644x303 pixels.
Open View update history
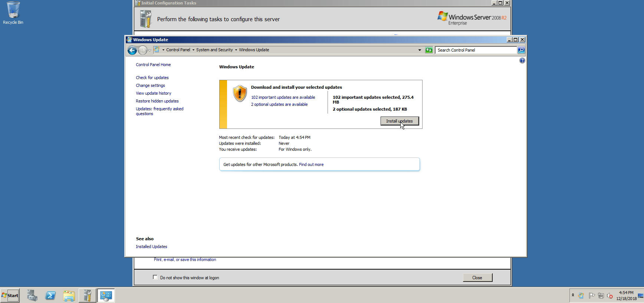click(x=154, y=93)
